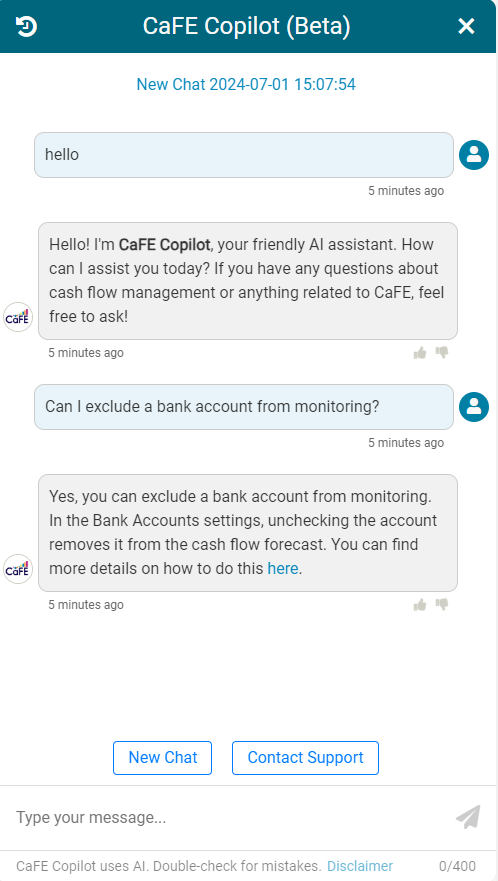This screenshot has height=881, width=498.
Task: Click the exclude bank account question bubble
Action: [x=244, y=407]
